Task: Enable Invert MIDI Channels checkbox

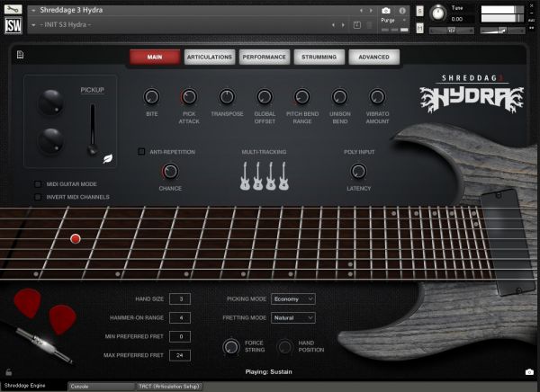Action: click(x=38, y=197)
